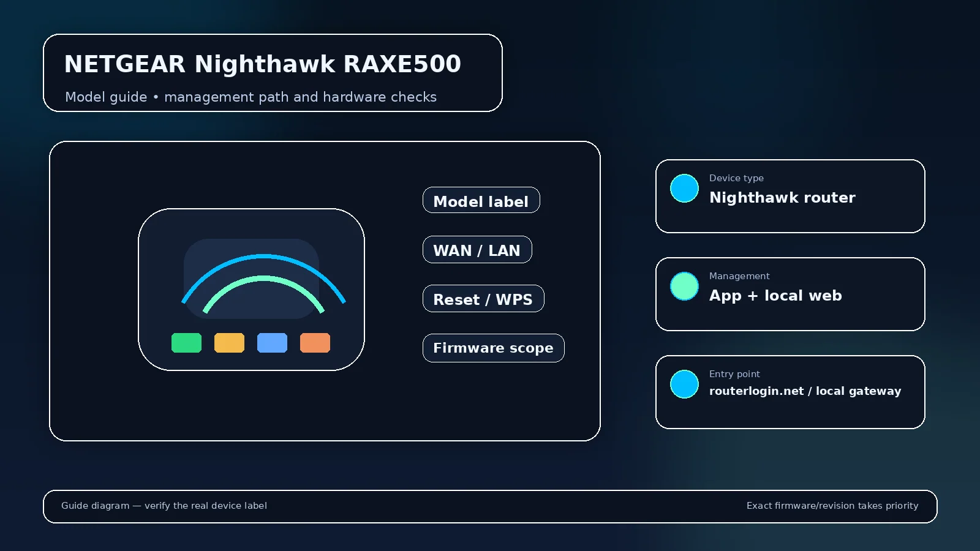Click the Device type label
980x551 pixels.
pos(736,178)
